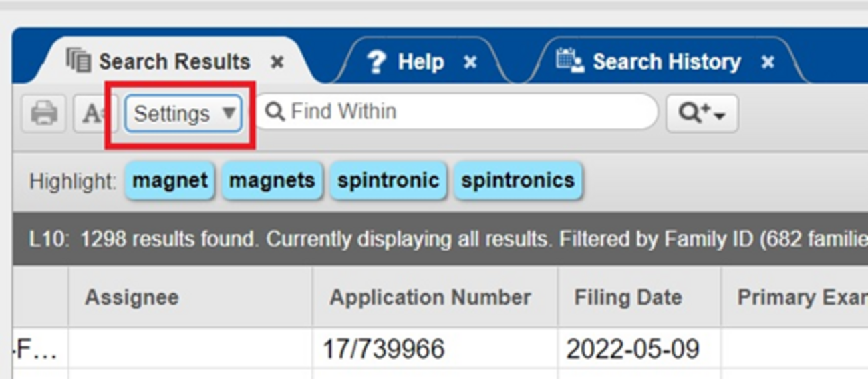Switch to the Search History tab
This screenshot has height=379, width=868.
(x=666, y=62)
